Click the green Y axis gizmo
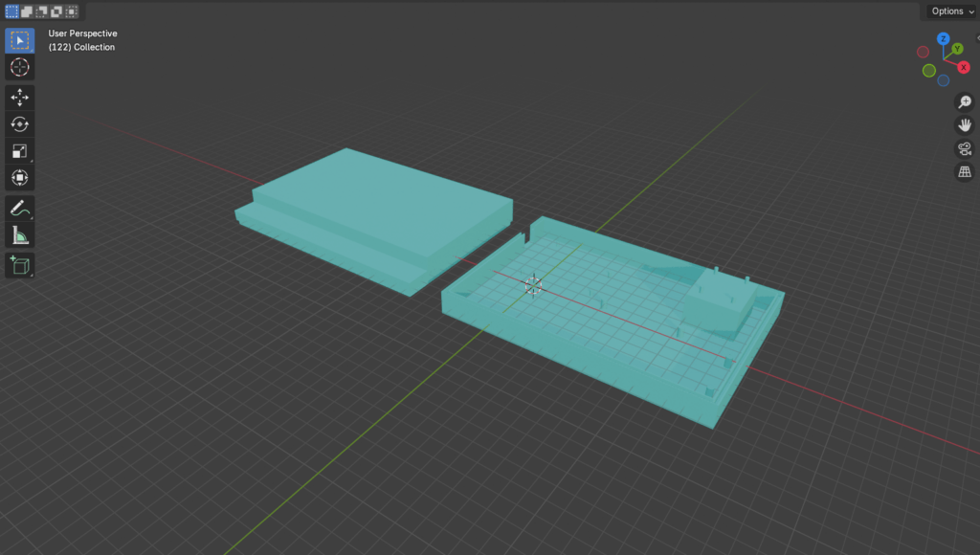980x555 pixels. [957, 48]
